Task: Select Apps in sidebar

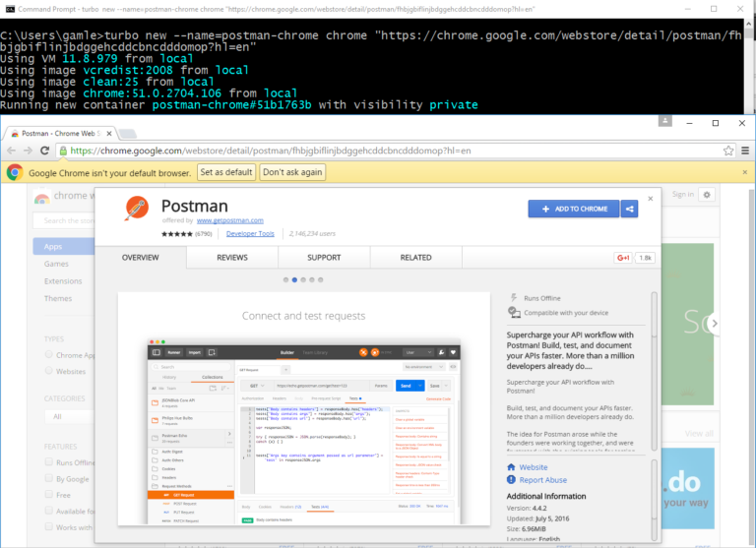Action: (x=64, y=246)
